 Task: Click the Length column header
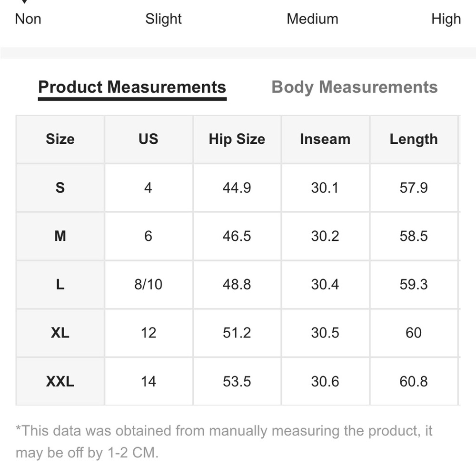(x=414, y=139)
